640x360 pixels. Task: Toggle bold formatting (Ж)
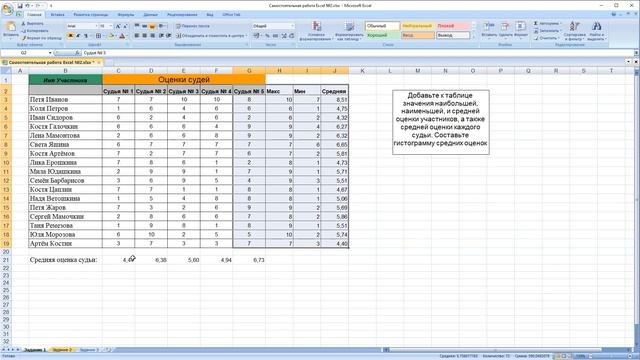[70, 36]
